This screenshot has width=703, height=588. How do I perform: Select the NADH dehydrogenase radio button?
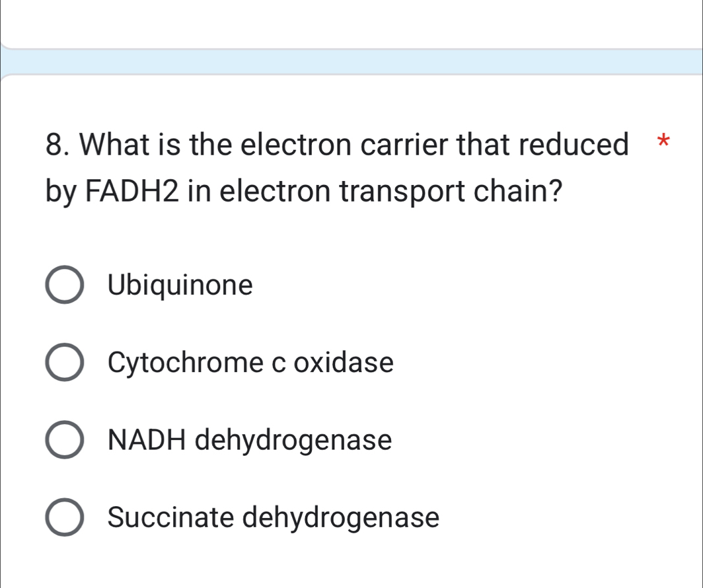pos(64,440)
